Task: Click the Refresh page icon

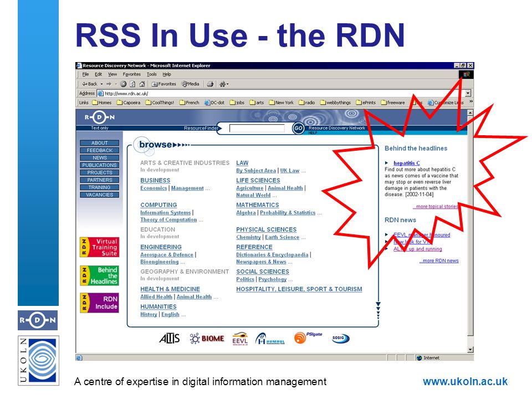Action: click(132, 84)
